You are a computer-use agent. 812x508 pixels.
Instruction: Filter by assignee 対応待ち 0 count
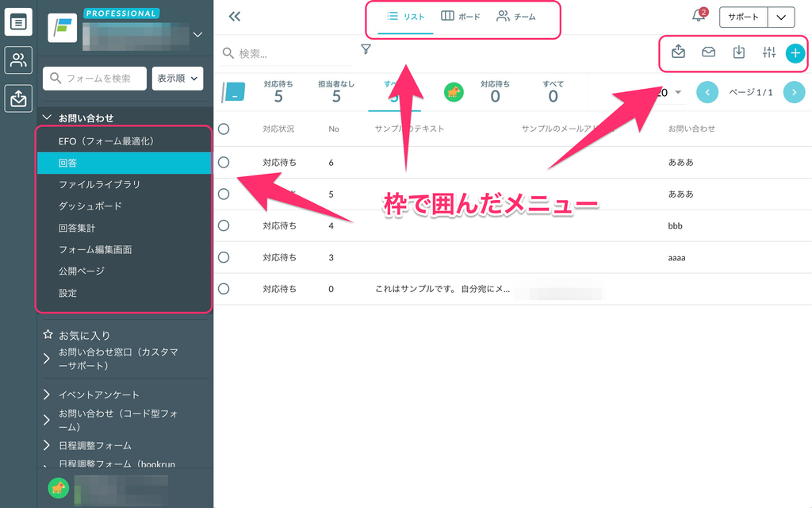point(495,92)
